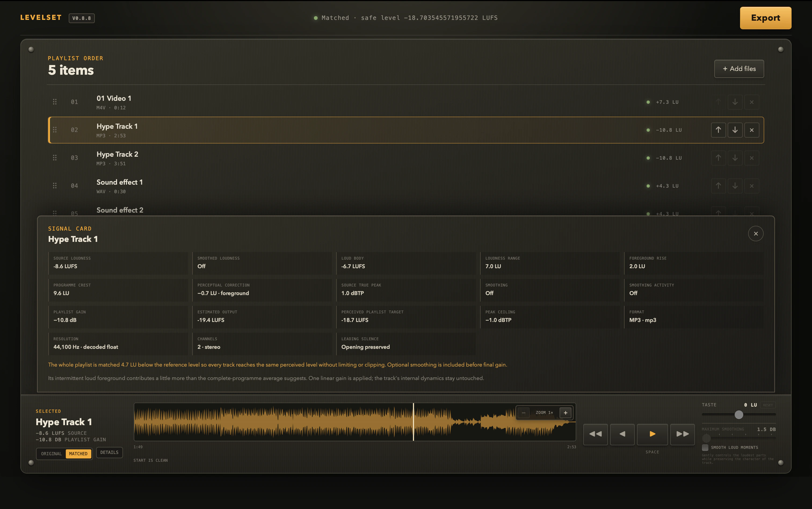
Task: Click Perceived Playlist Target -18.7 LUFS cell
Action: 406,317
